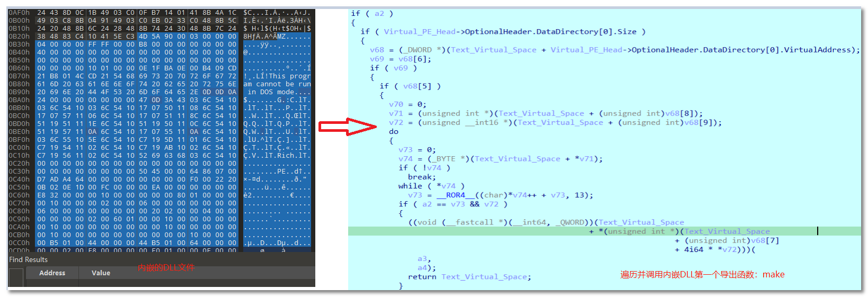Click red annotation ending with 'make'
Viewport: 868px width, 297px height.
click(702, 275)
